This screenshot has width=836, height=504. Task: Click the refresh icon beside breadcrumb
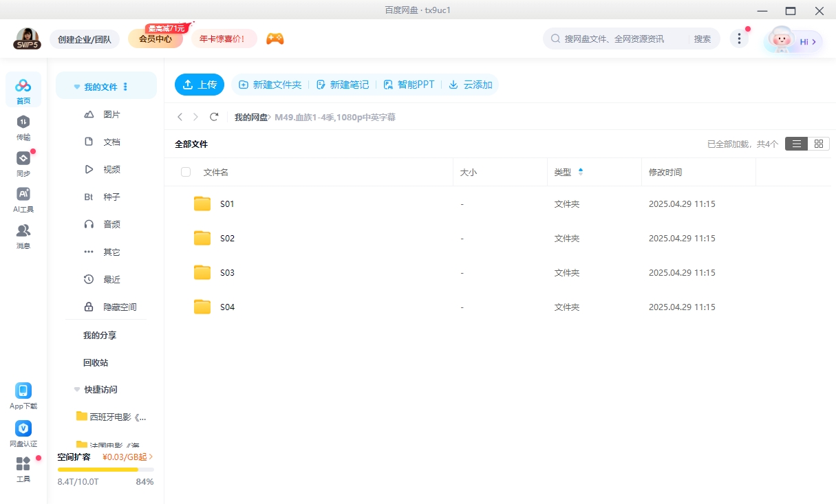coord(214,117)
